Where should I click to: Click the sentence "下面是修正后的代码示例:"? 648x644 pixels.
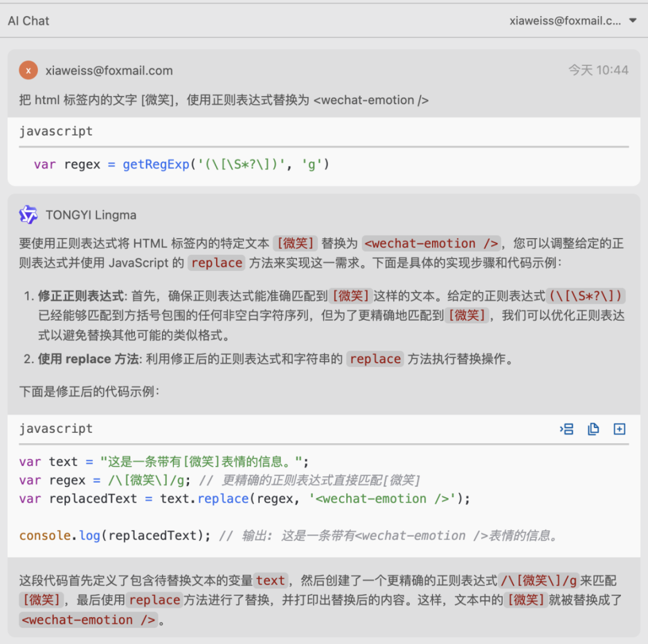pos(89,391)
